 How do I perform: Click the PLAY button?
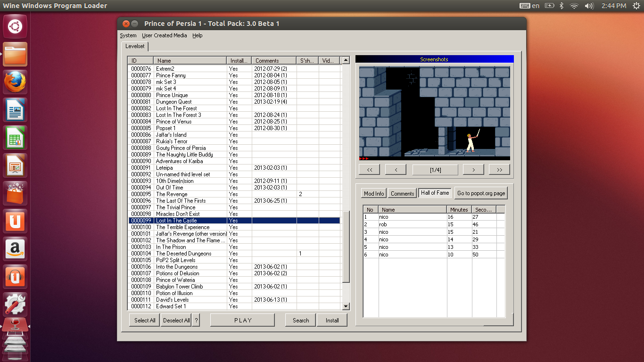(x=242, y=320)
